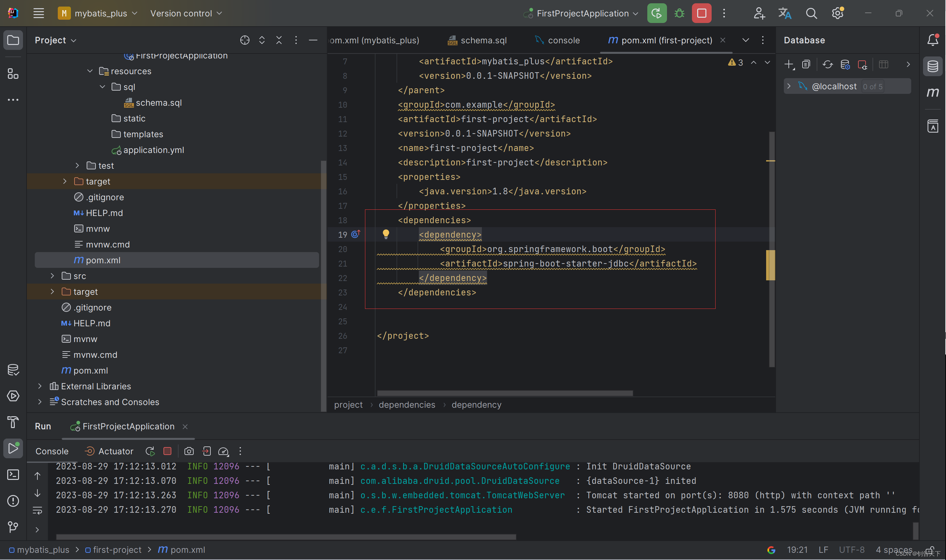Take a thread dump camera icon
The width and height of the screenshot is (946, 560).
pyautogui.click(x=189, y=451)
